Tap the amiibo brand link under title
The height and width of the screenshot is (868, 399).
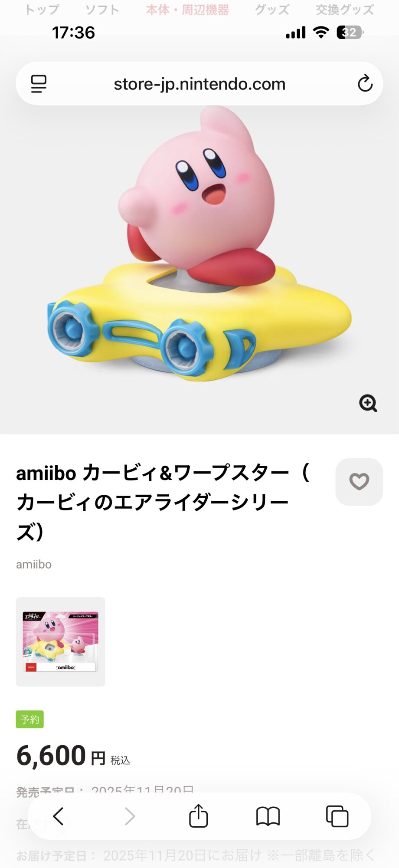click(x=34, y=564)
